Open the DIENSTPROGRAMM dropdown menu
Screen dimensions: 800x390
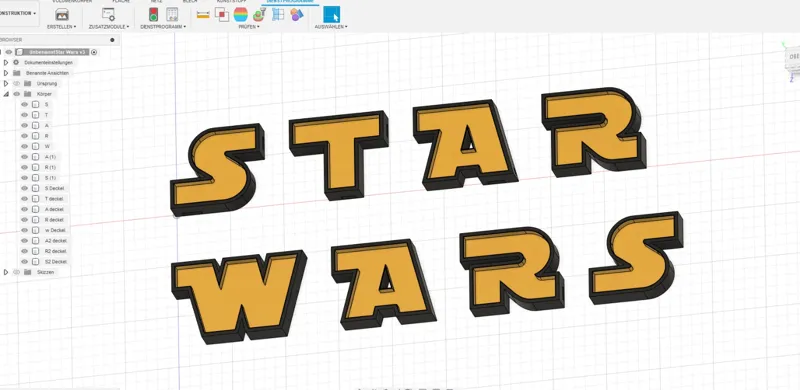click(163, 27)
